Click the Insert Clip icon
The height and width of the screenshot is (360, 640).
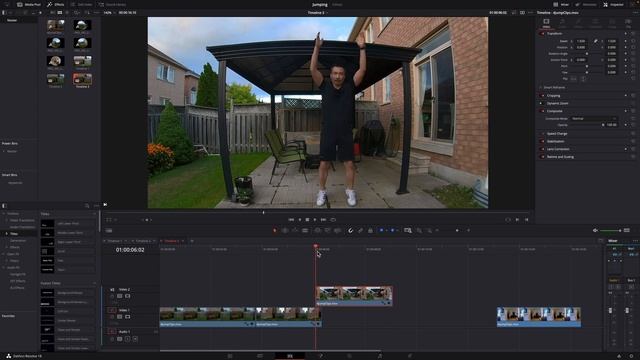click(318, 231)
